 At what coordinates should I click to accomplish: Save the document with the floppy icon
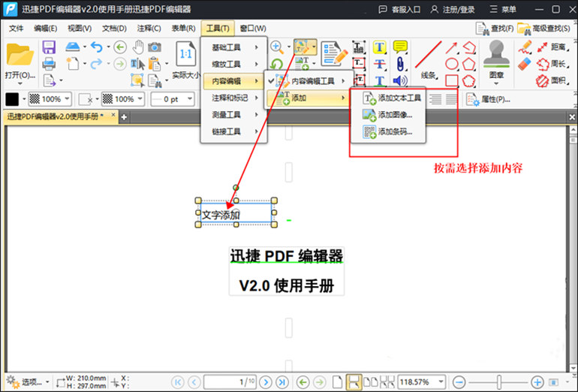click(x=49, y=47)
